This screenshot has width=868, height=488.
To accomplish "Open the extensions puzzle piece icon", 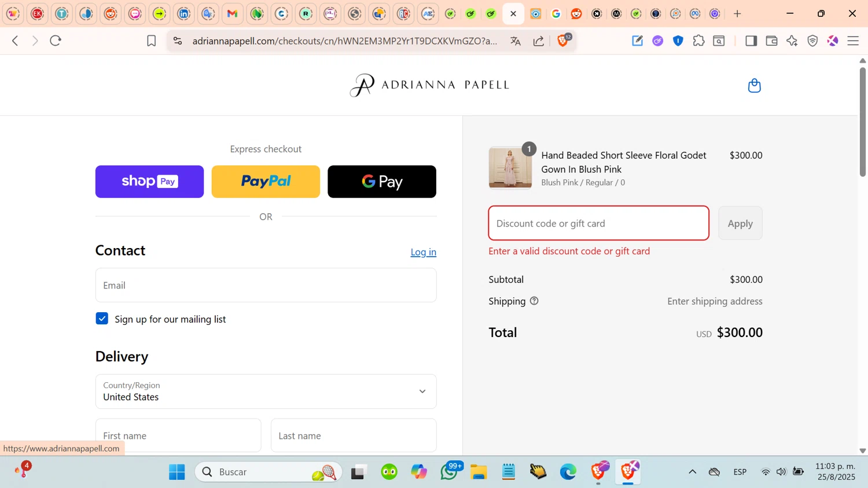I will pos(698,40).
